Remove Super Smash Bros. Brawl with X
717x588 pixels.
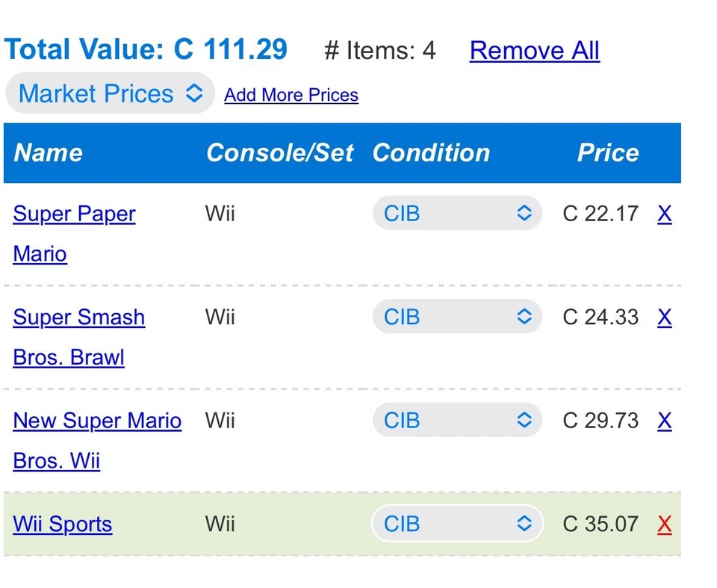tap(664, 318)
